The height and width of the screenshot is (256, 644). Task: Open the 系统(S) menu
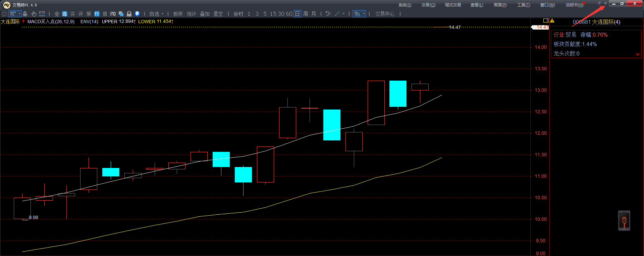point(405,5)
